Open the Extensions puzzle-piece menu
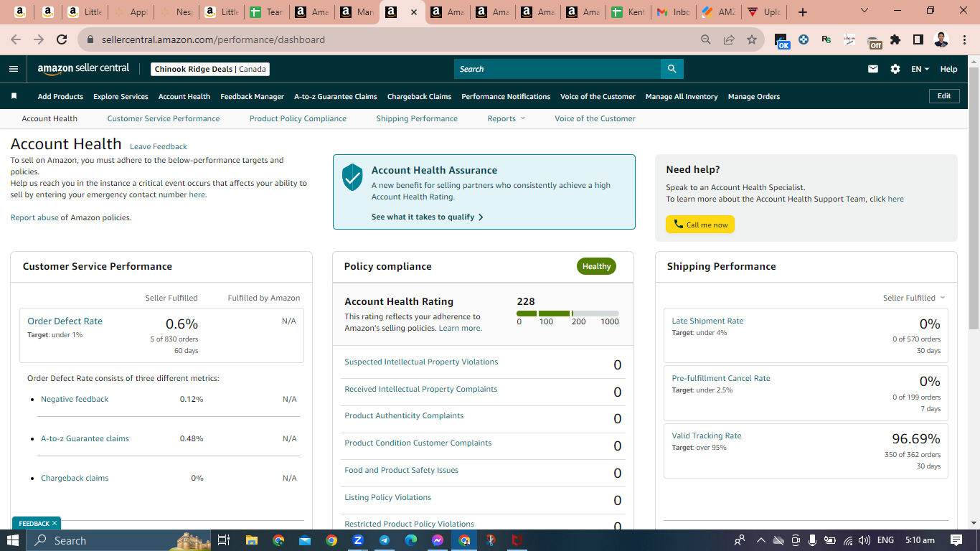The height and width of the screenshot is (551, 980). pyautogui.click(x=895, y=39)
